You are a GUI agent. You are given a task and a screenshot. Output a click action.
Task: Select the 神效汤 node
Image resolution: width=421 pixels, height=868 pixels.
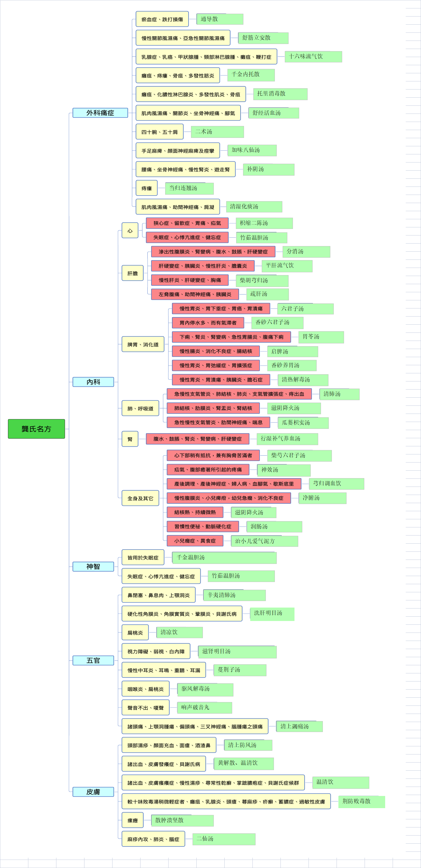[284, 470]
